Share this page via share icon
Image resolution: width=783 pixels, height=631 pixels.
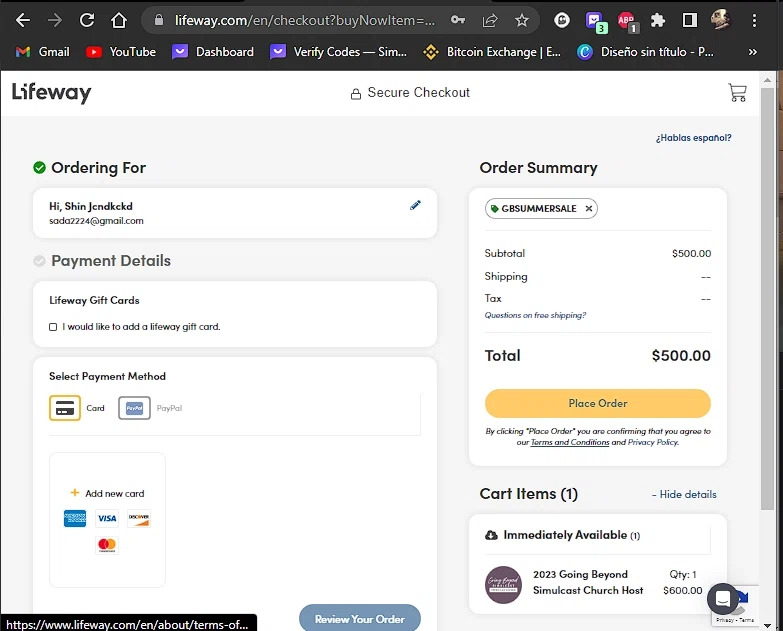(x=490, y=20)
